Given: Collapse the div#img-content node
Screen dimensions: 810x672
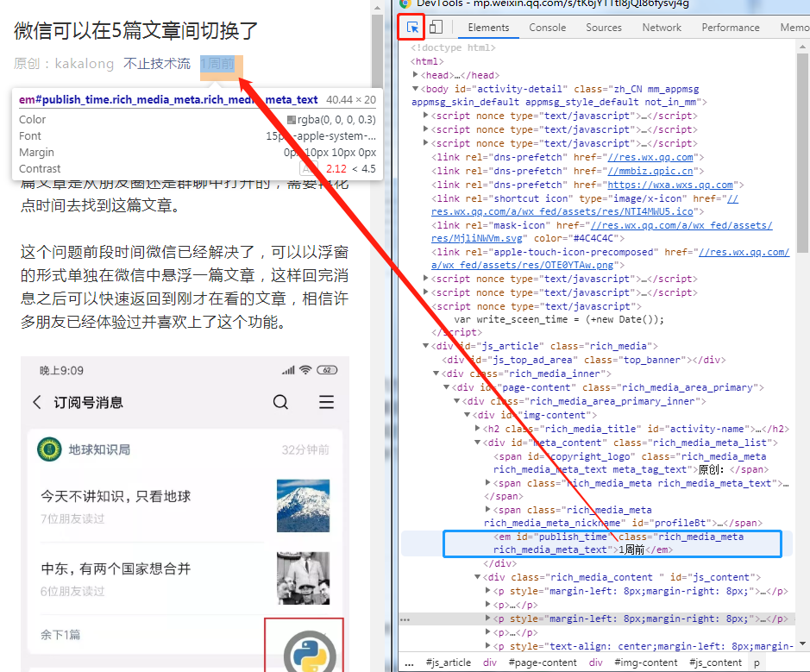Looking at the screenshot, I should tap(467, 414).
